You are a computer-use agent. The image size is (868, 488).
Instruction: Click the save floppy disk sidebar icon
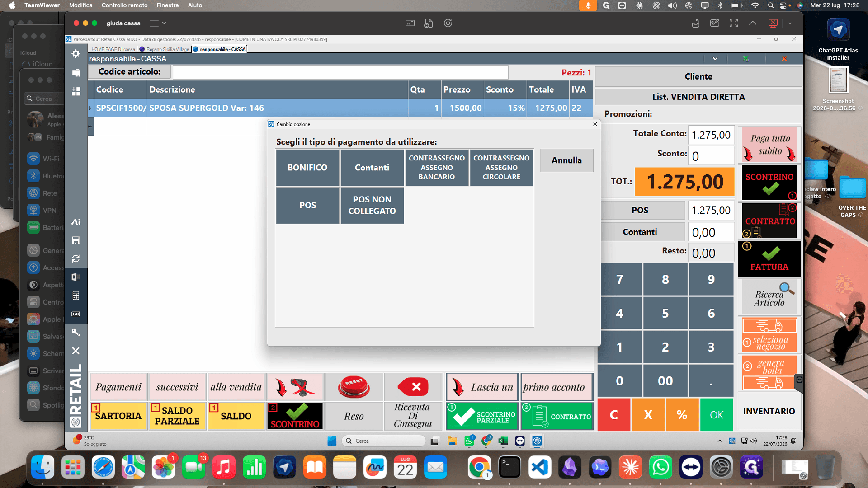[76, 240]
